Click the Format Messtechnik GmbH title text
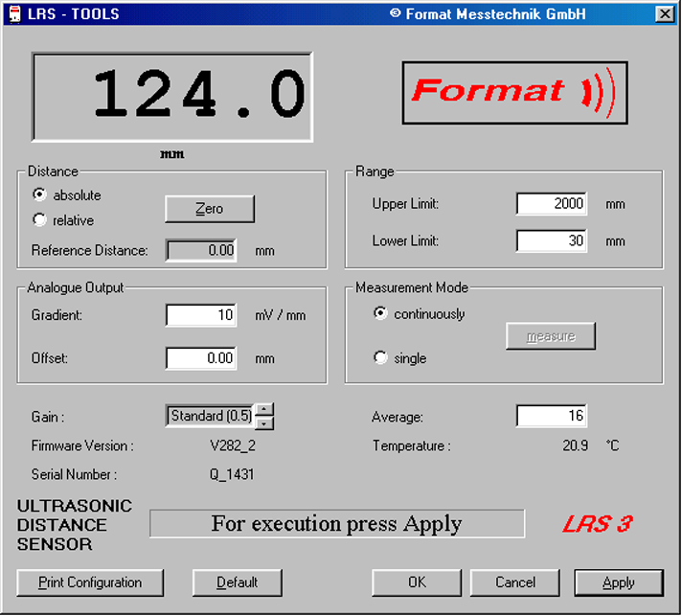682x616 pixels. [x=488, y=14]
